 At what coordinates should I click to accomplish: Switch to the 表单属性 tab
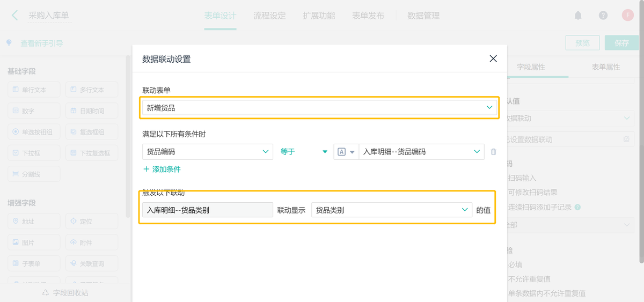tap(606, 67)
